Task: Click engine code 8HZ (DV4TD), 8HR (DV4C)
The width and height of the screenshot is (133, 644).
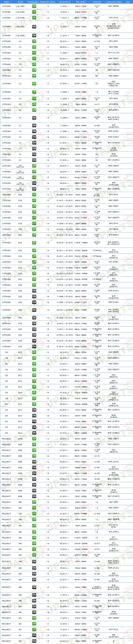Action: pos(114,118)
